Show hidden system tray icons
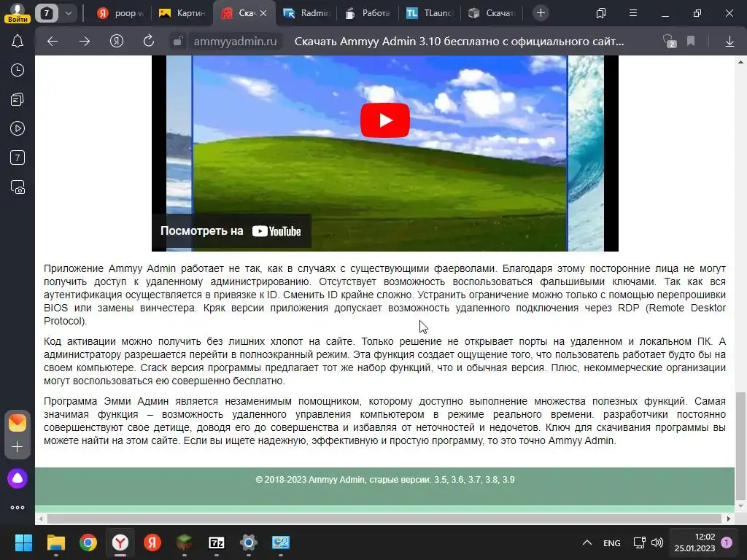Screen dimensions: 747x560 coord(587,542)
